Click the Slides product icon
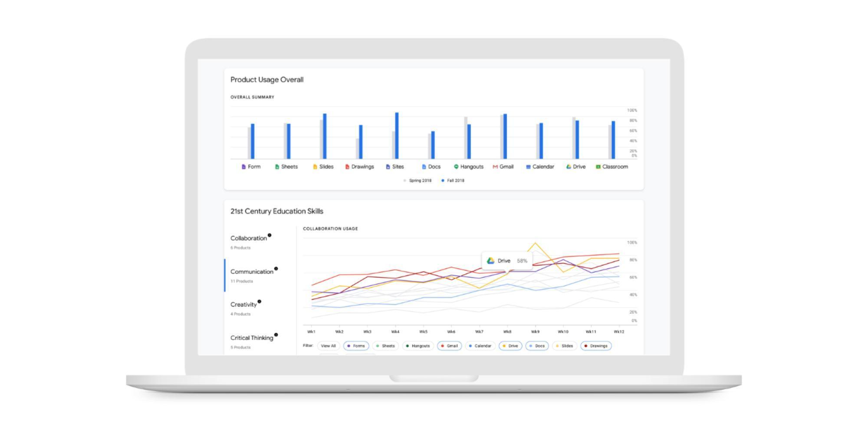The width and height of the screenshot is (868, 434). (x=315, y=167)
